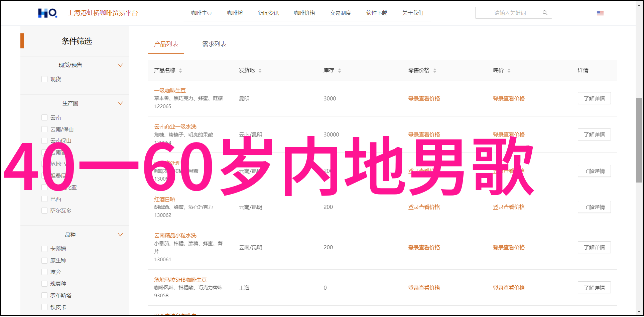The height and width of the screenshot is (317, 644).
Task: Tick the 云南/保山 checkbox
Action: 44,129
